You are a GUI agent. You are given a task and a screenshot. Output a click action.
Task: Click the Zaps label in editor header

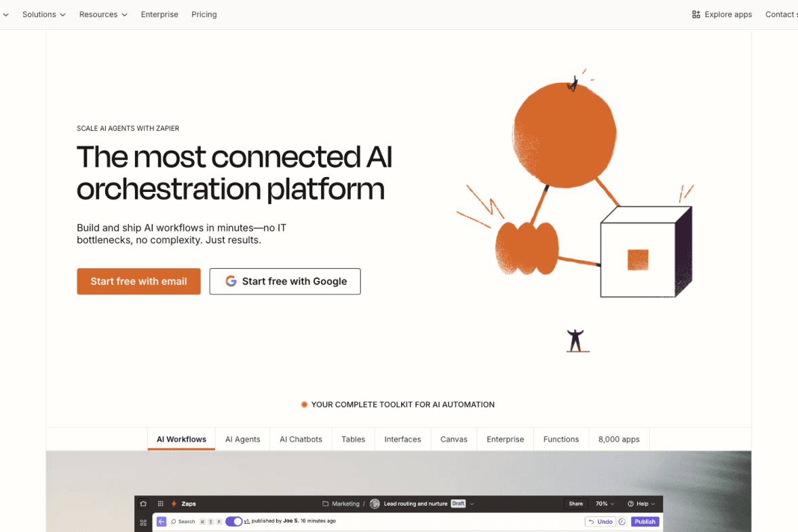pos(189,504)
